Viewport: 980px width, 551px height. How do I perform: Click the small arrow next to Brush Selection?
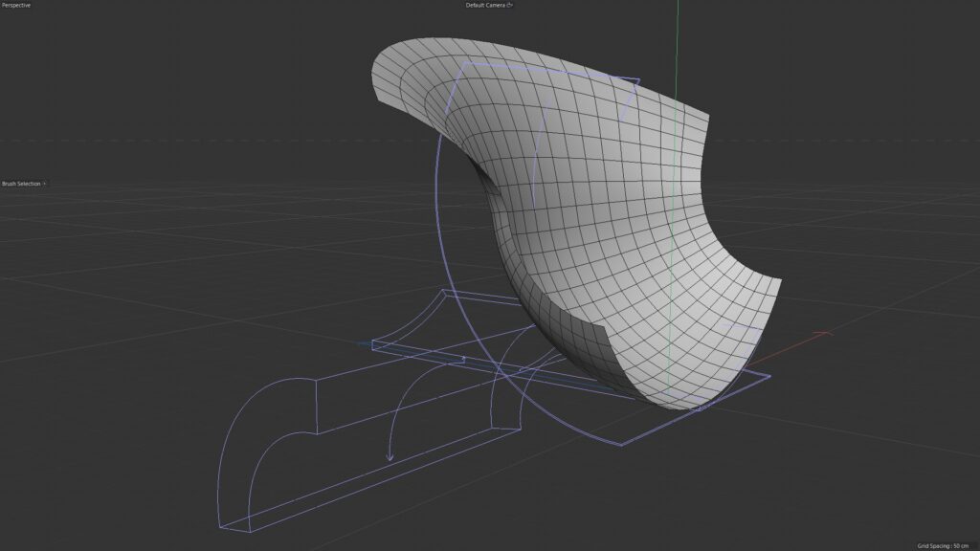(x=45, y=183)
